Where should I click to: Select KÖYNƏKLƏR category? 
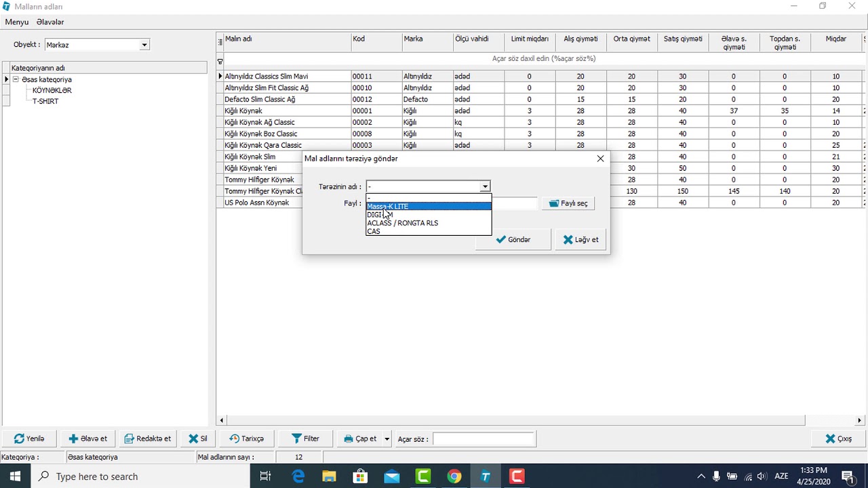pyautogui.click(x=52, y=90)
